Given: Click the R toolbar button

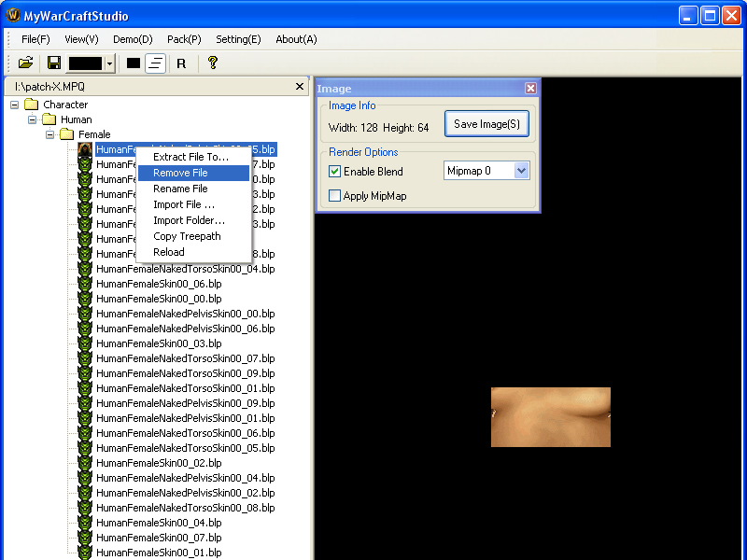Looking at the screenshot, I should 181,63.
